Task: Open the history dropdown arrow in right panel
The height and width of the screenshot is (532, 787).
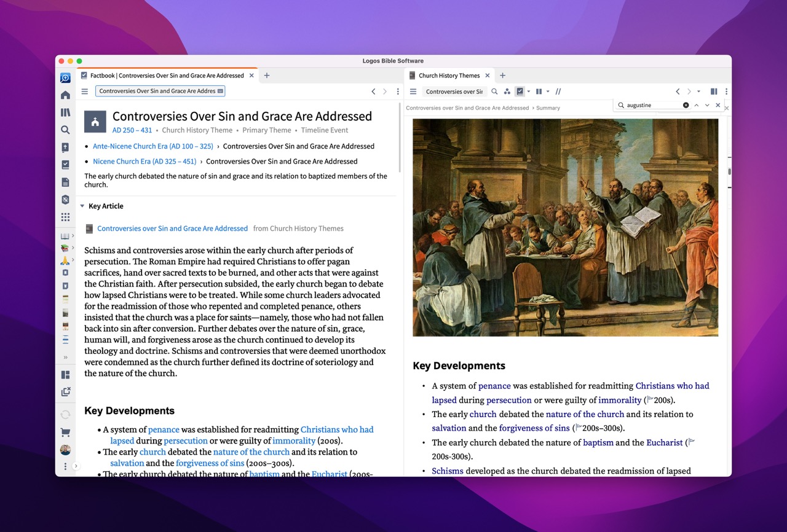Action: pos(698,92)
